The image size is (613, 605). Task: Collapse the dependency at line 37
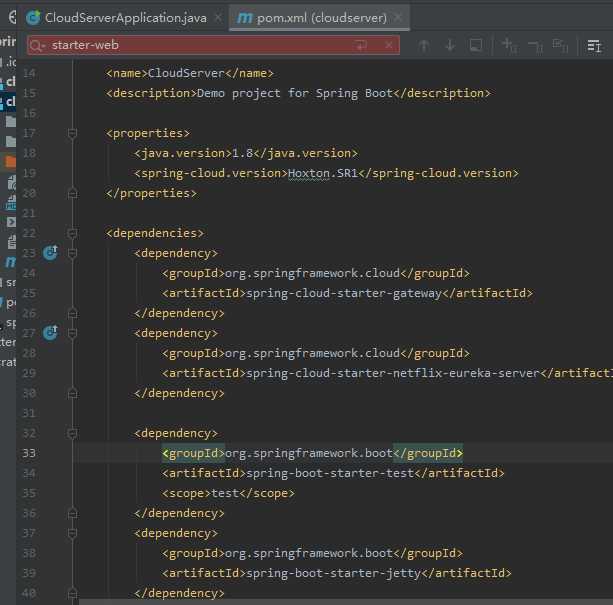[x=72, y=533]
